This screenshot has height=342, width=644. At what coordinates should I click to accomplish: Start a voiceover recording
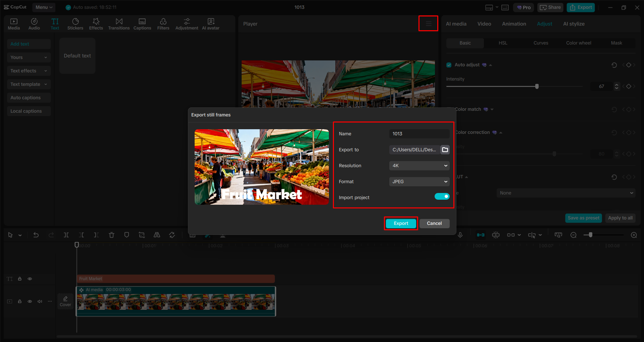pyautogui.click(x=460, y=235)
